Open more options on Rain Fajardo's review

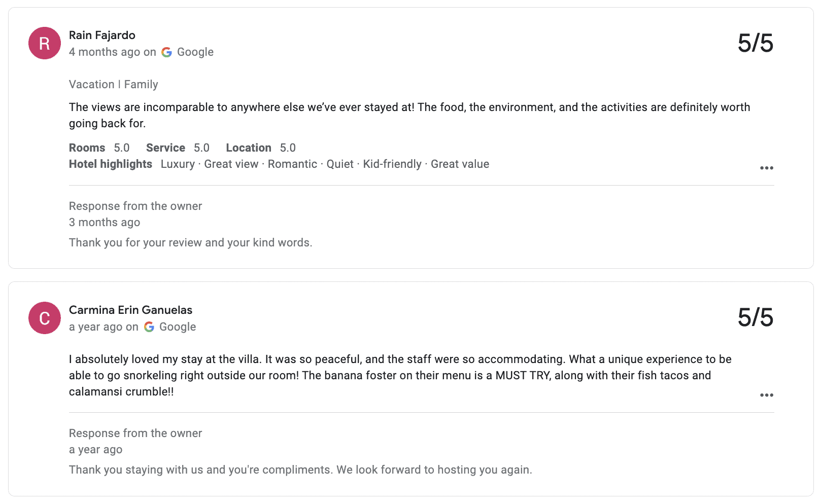[766, 168]
